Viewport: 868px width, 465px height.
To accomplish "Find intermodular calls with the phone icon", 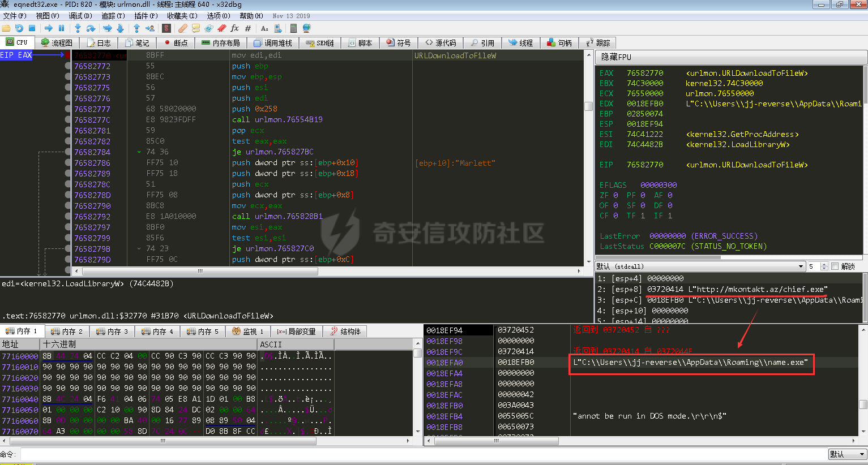I will pos(277,28).
